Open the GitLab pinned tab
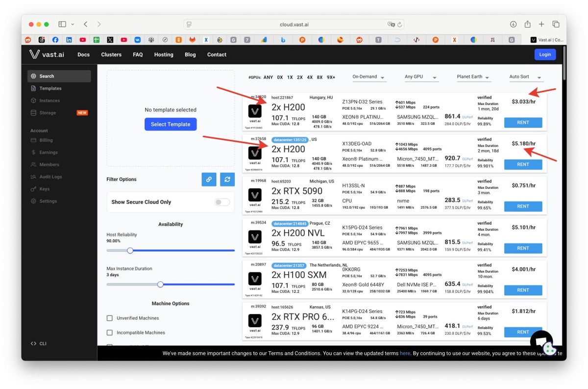Image resolution: width=588 pixels, height=389 pixels. pyautogui.click(x=193, y=40)
